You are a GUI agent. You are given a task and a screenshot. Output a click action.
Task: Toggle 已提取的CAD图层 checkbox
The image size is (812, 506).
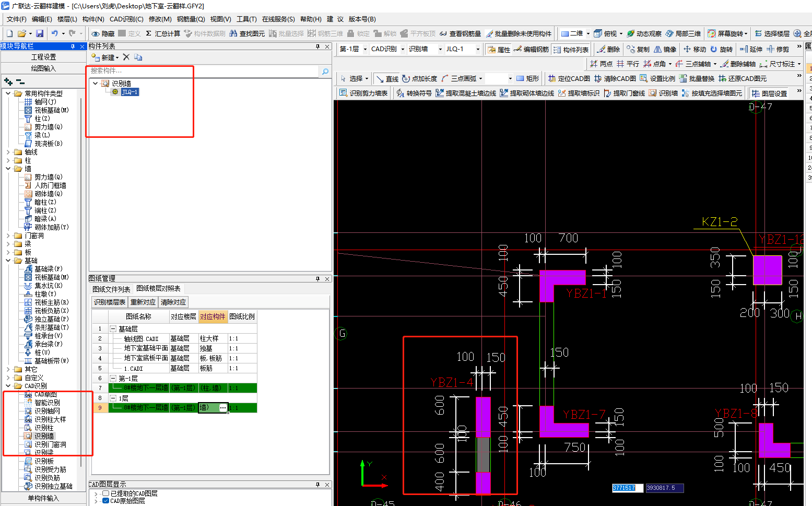pos(106,493)
